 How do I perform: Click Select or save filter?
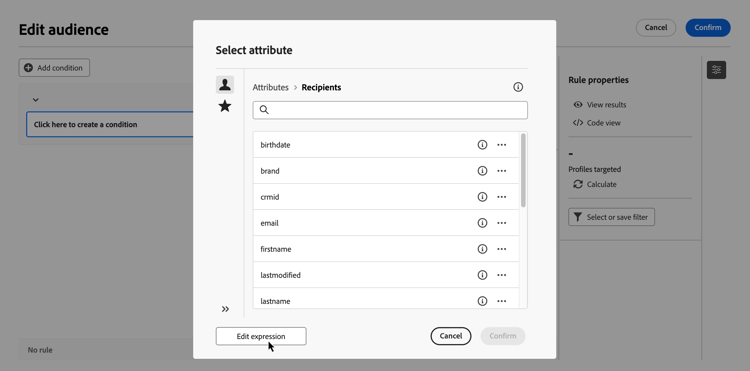tap(611, 217)
